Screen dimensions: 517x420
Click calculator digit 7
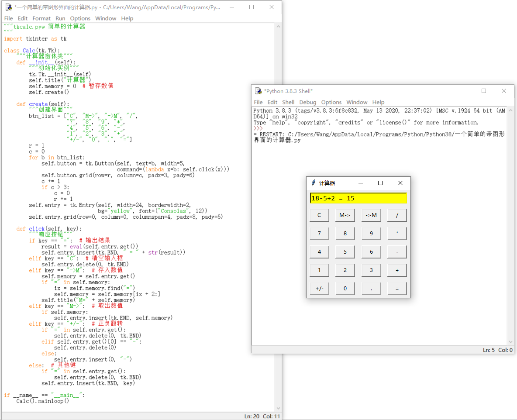[319, 234]
